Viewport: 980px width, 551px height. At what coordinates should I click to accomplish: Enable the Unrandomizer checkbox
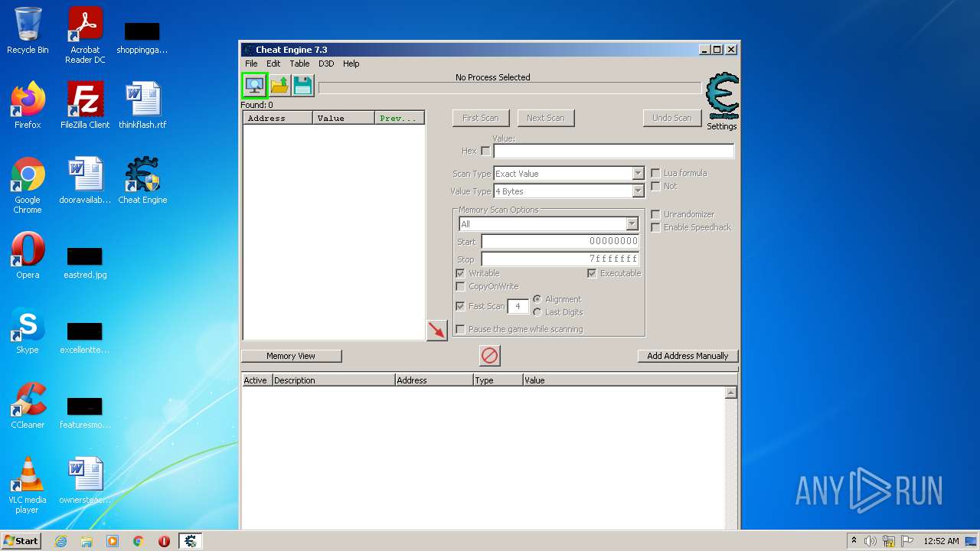(x=655, y=214)
